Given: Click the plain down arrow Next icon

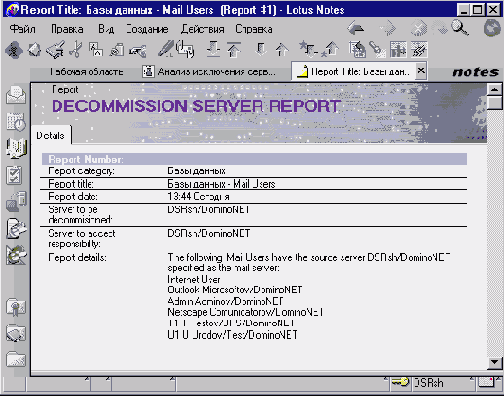Looking at the screenshot, I should point(261,49).
